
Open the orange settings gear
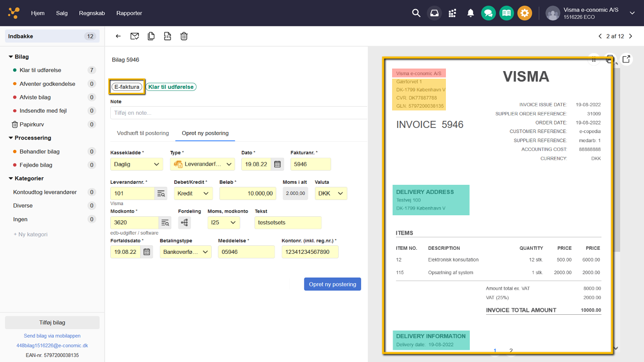pos(525,13)
